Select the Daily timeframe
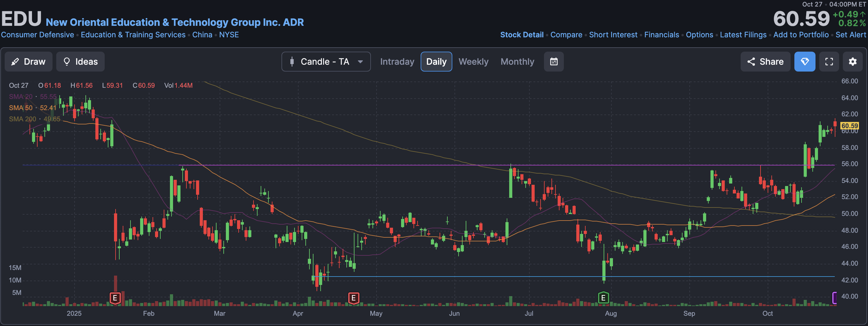Screen dimensions: 868x326 click(436, 62)
